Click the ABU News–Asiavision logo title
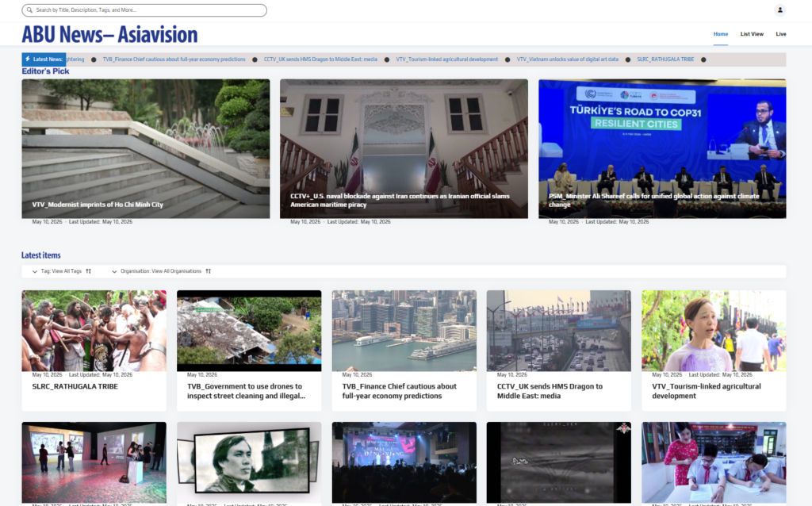 [109, 34]
